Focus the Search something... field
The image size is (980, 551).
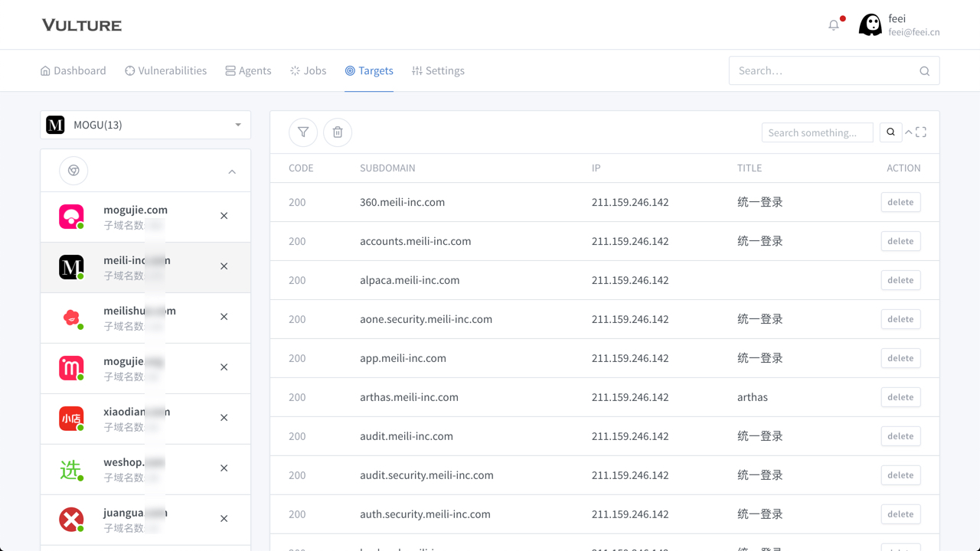click(x=817, y=132)
